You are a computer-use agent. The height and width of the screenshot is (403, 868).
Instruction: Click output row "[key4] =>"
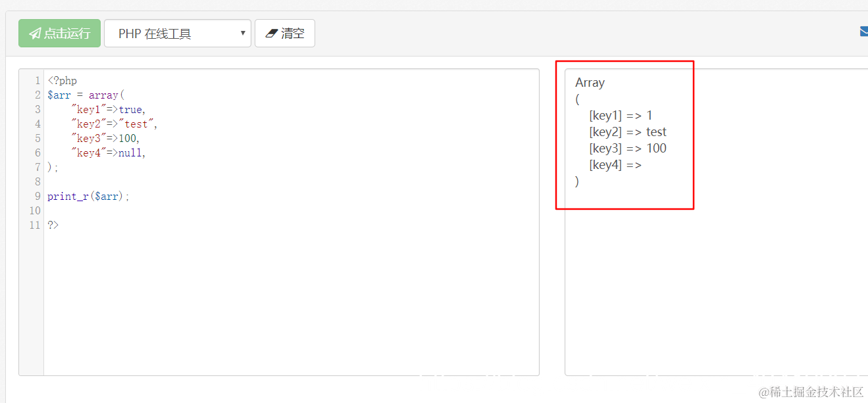pos(615,165)
